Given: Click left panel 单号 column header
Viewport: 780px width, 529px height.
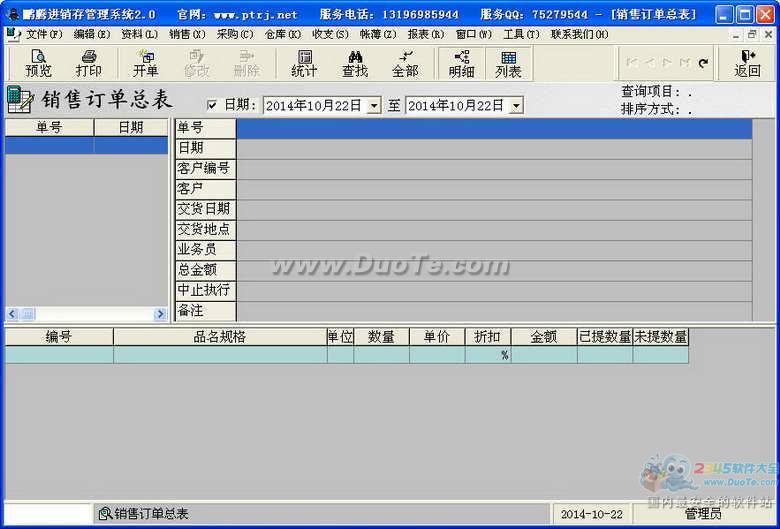Looking at the screenshot, I should click(49, 128).
